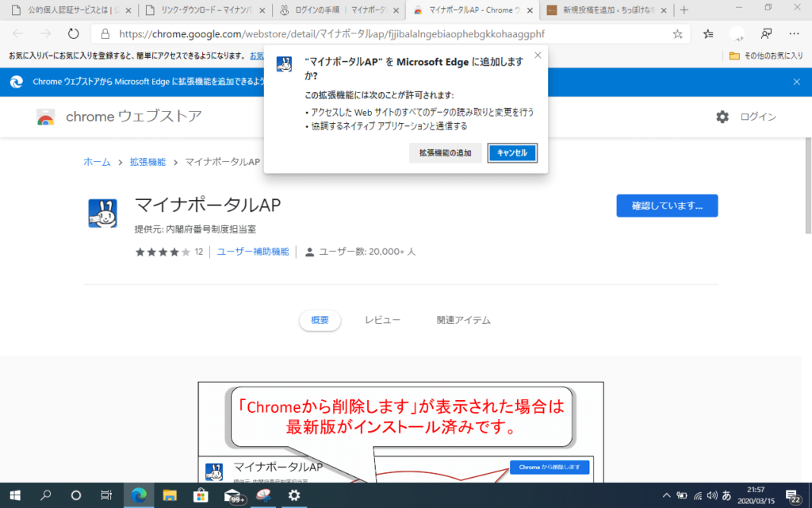Click 拡張機能の追加 button in dialog
The image size is (812, 508).
[x=446, y=153]
